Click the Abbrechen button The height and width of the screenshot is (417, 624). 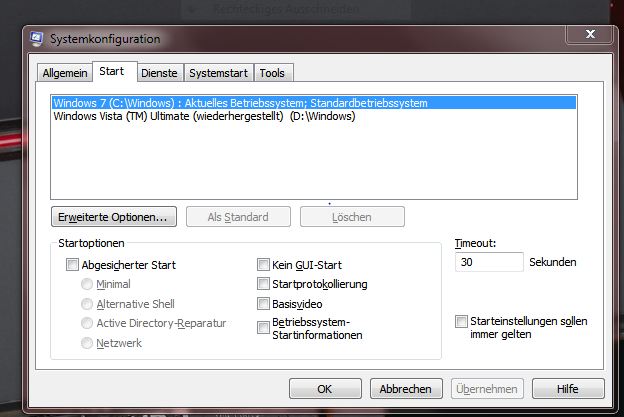click(406, 388)
